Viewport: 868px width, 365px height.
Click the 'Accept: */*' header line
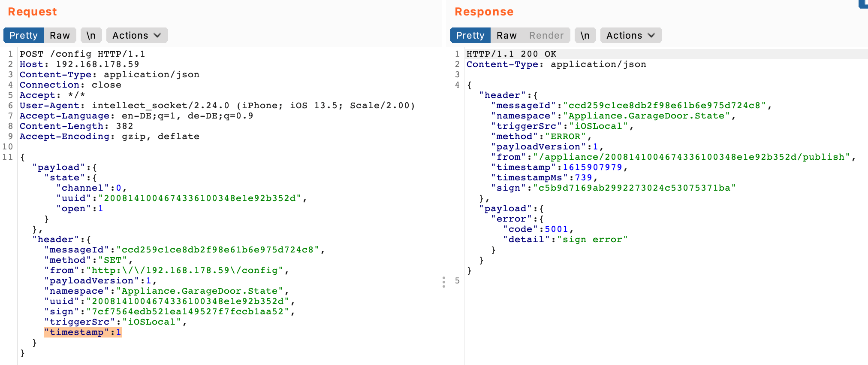(52, 95)
